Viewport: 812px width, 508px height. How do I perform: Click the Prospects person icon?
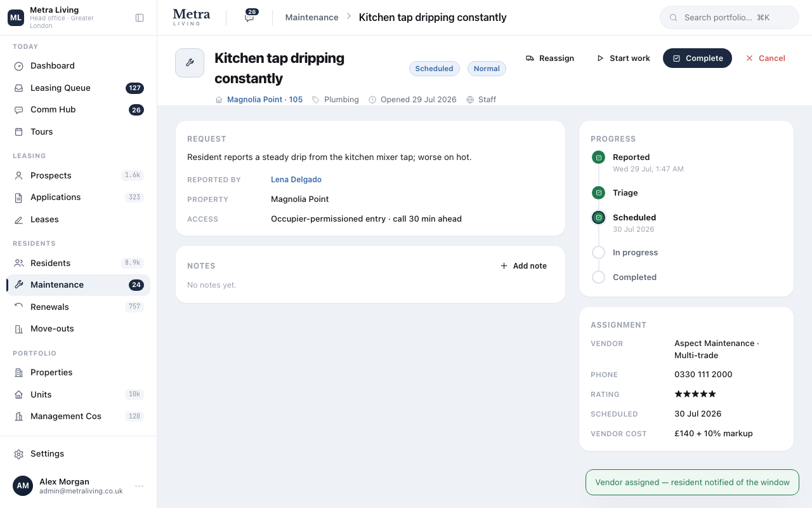tap(18, 176)
